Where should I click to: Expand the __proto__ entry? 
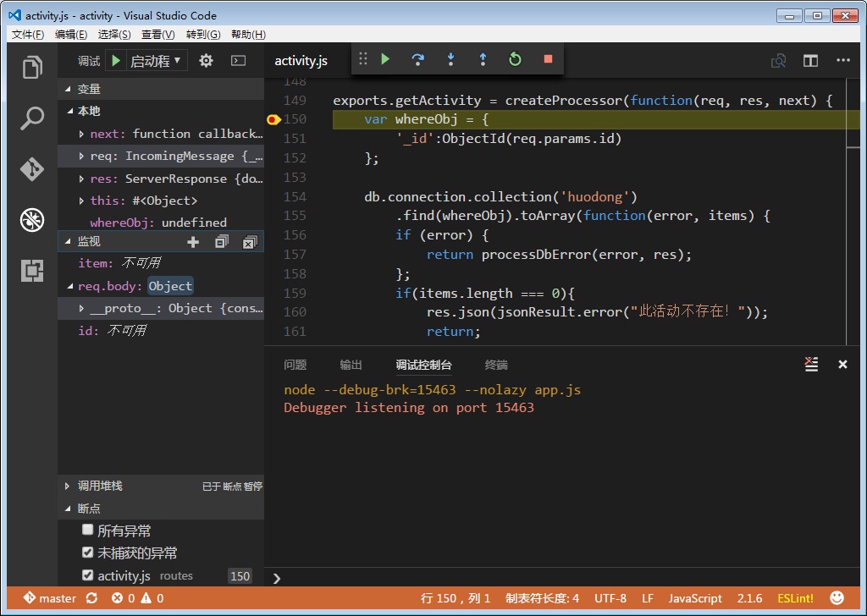81,308
